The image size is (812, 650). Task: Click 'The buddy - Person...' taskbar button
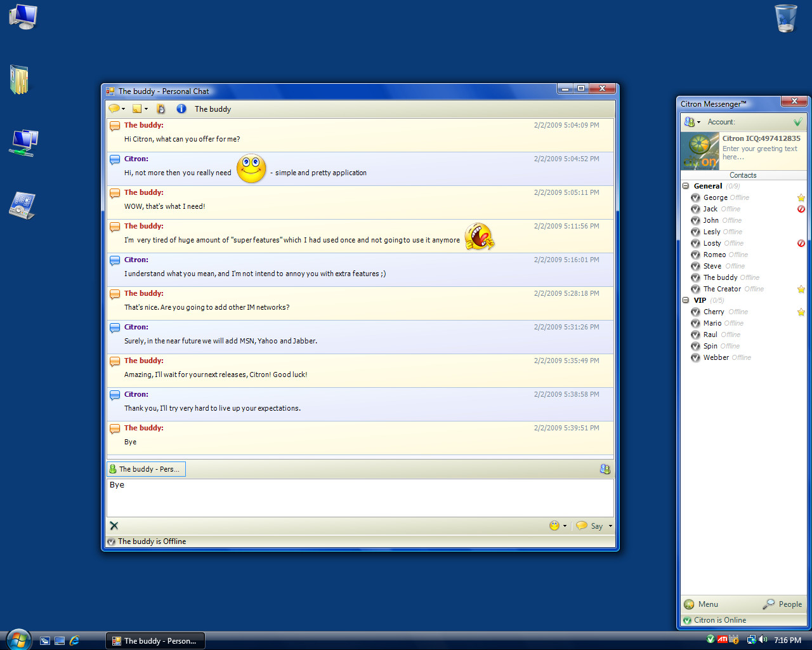point(155,641)
